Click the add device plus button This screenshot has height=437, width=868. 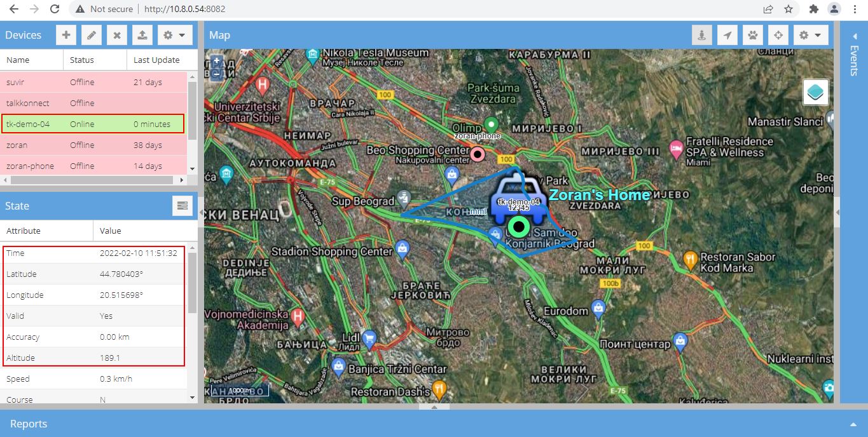[x=66, y=36]
